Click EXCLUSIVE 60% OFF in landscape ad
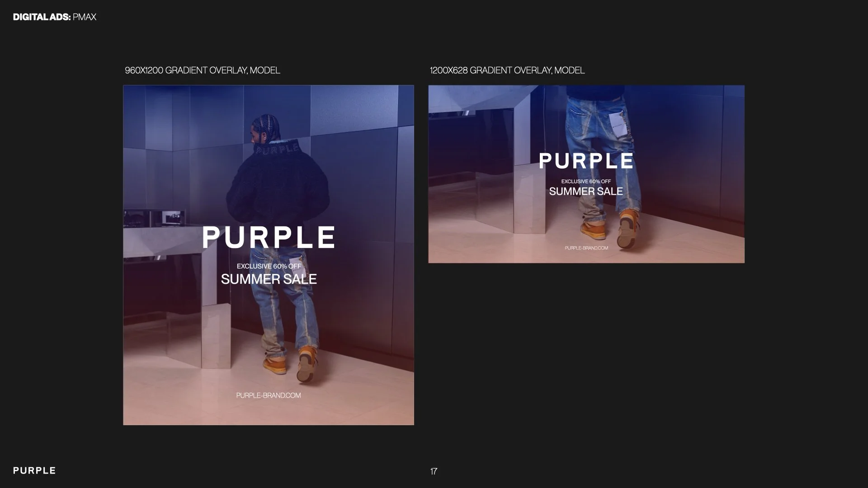868x488 pixels. pos(586,181)
